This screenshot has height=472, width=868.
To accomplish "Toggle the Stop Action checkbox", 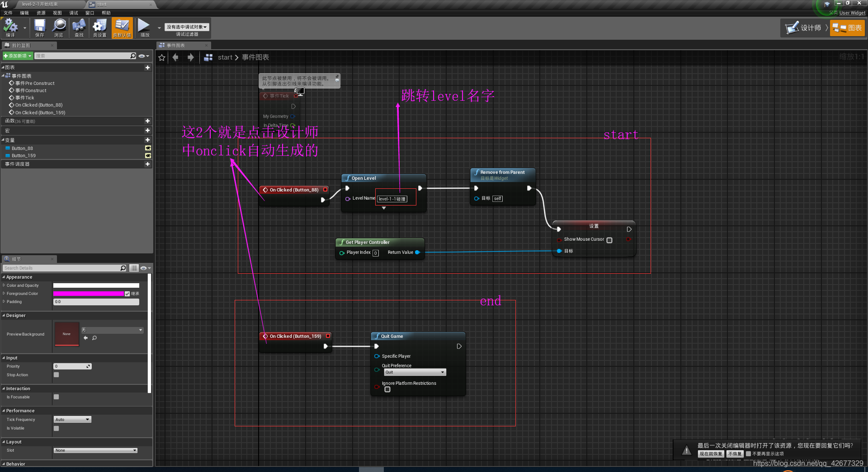I will [x=56, y=375].
